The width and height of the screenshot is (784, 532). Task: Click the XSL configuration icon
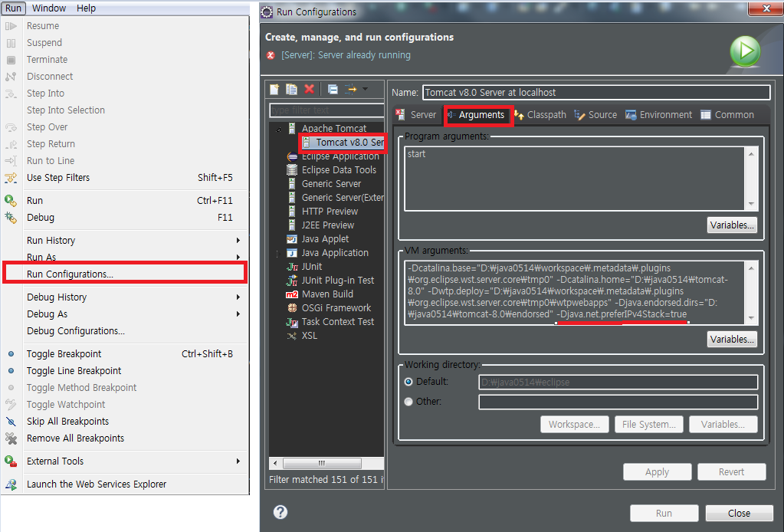point(292,336)
